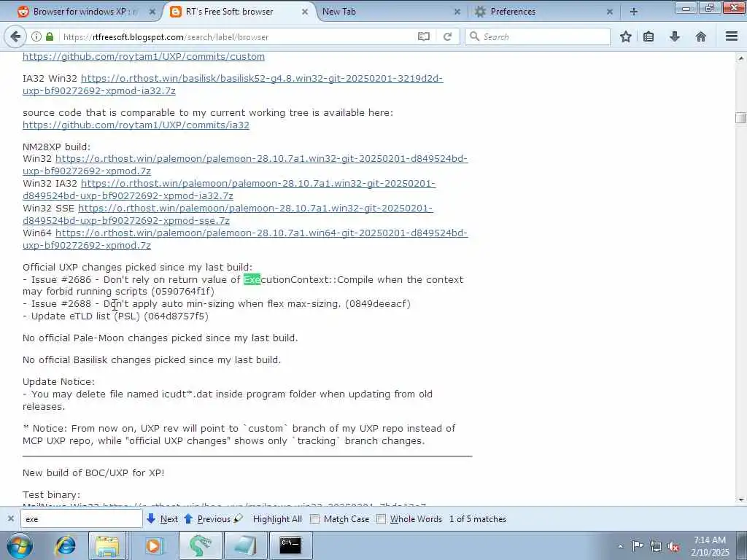Click the 'Update eTLD list (PSL)' line
The height and width of the screenshot is (560, 747).
(x=115, y=316)
